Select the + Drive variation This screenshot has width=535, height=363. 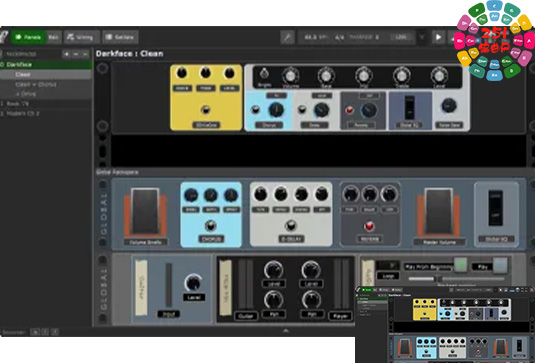point(46,93)
